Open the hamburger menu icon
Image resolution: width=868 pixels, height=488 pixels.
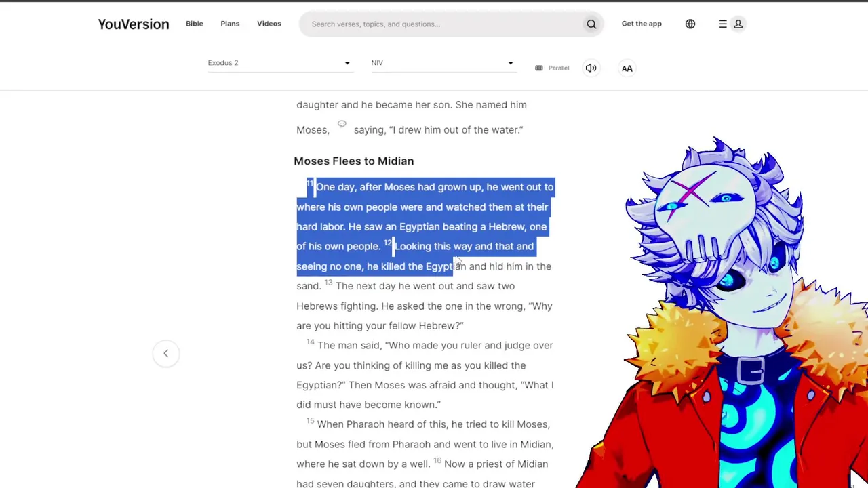[723, 24]
